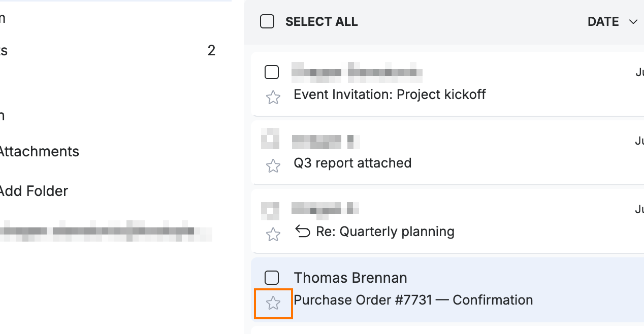
Task: Tick the Select All checkbox
Action: point(267,22)
